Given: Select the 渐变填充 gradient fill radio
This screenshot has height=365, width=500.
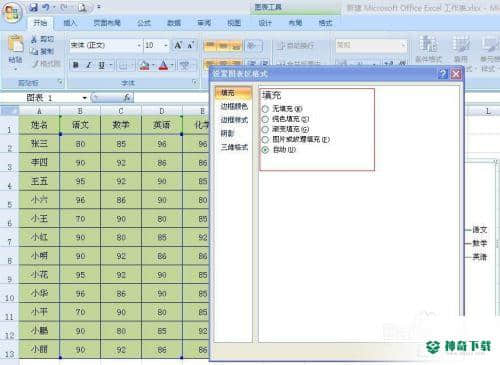Looking at the screenshot, I should click(265, 129).
